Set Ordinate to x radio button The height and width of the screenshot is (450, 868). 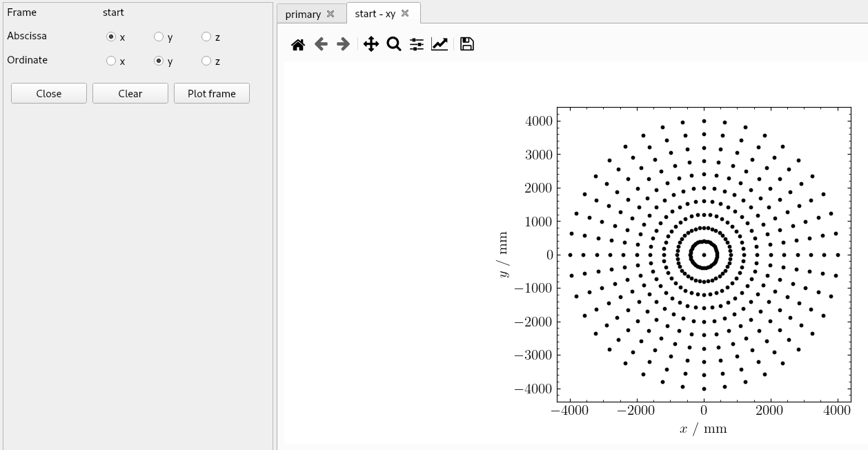pyautogui.click(x=111, y=61)
